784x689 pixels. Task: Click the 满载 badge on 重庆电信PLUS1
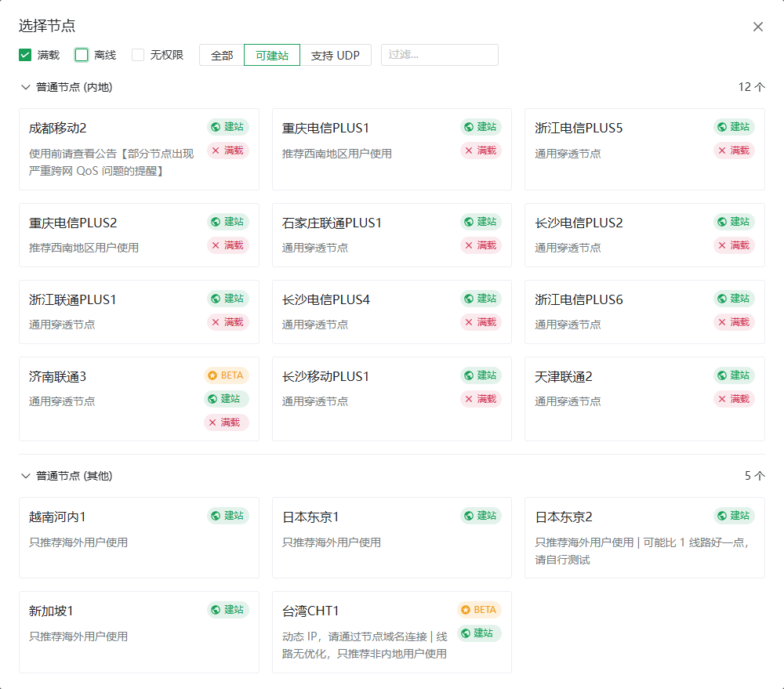coord(481,150)
